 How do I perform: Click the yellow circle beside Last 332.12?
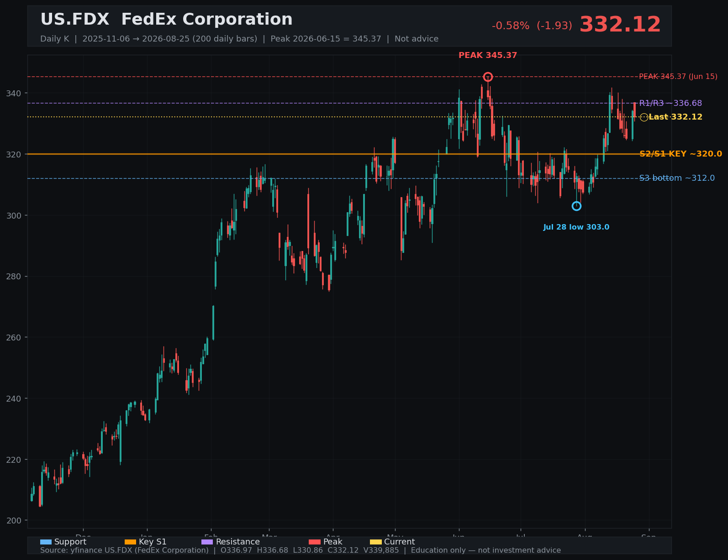[644, 117]
